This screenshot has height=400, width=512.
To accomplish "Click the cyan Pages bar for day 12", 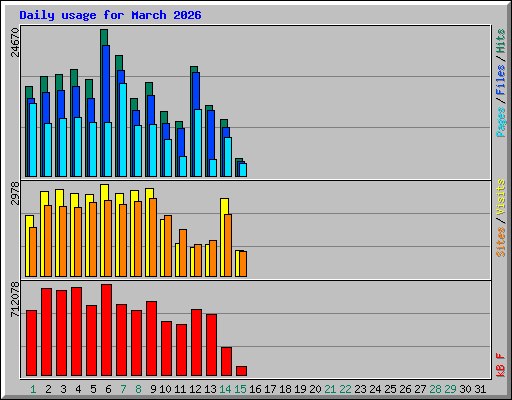I will click(x=198, y=143).
